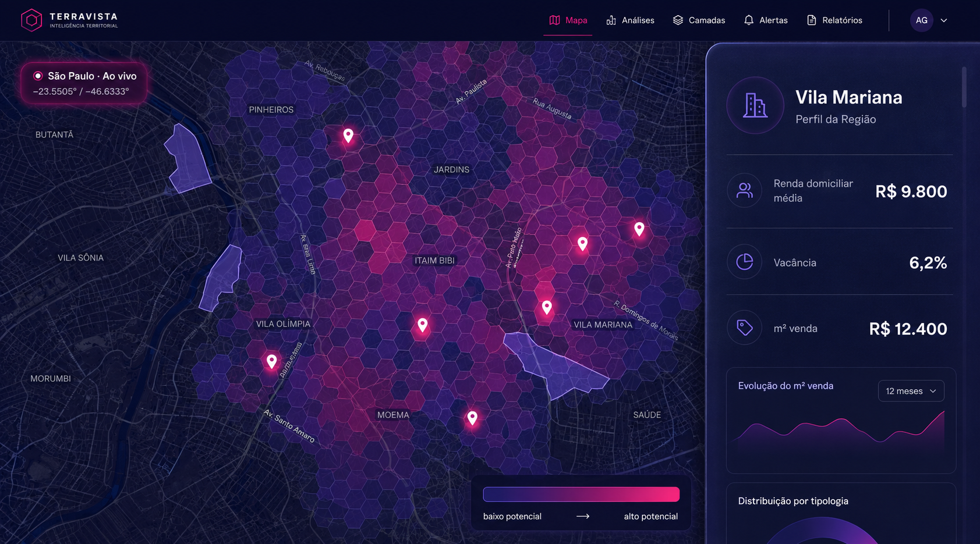Click the 6,2% vacancy value
This screenshot has width=980, height=544.
(928, 263)
